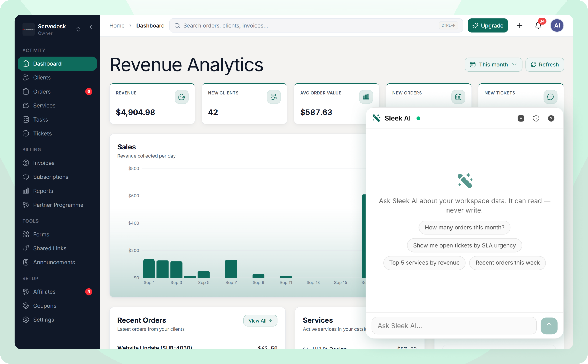Click the Servedesk workspace logo

(28, 29)
